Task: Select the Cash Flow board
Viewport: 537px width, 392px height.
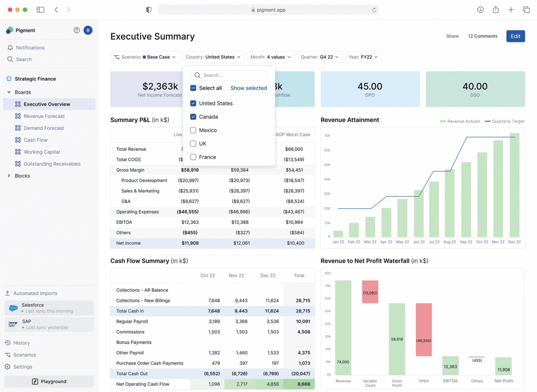Action: pos(36,140)
